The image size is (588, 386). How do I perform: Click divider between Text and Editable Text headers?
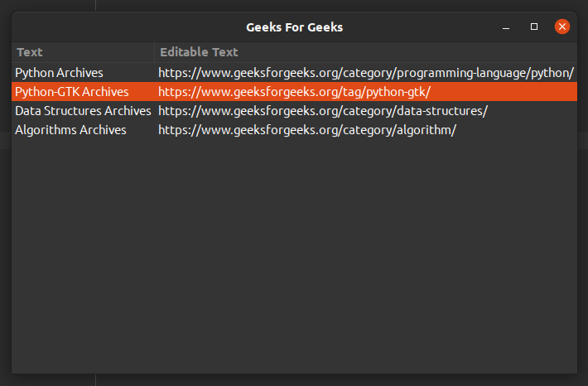pos(154,52)
